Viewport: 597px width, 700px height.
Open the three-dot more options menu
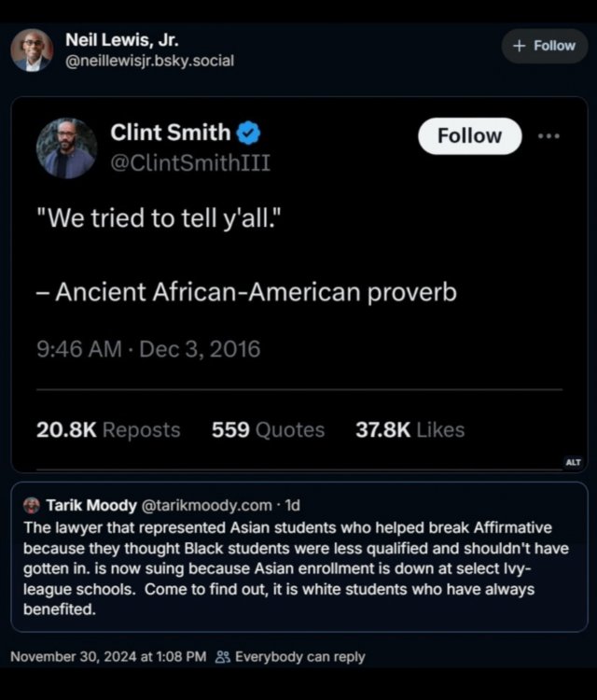(549, 135)
